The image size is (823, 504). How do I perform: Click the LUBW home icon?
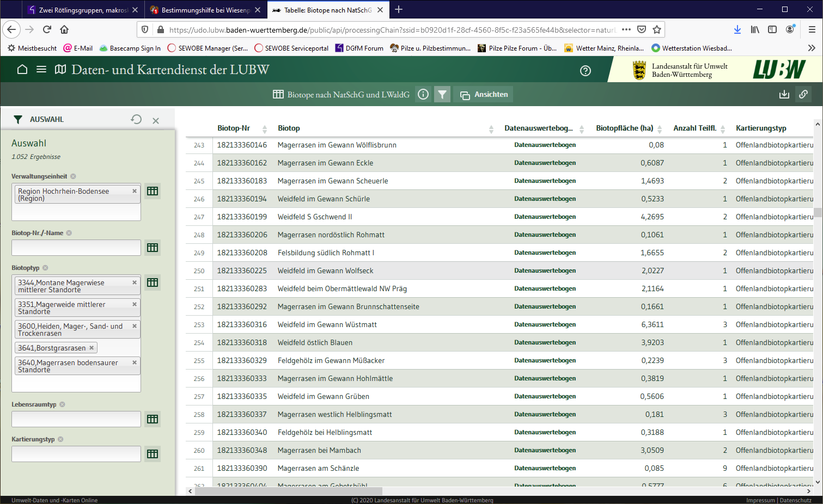[x=22, y=70]
